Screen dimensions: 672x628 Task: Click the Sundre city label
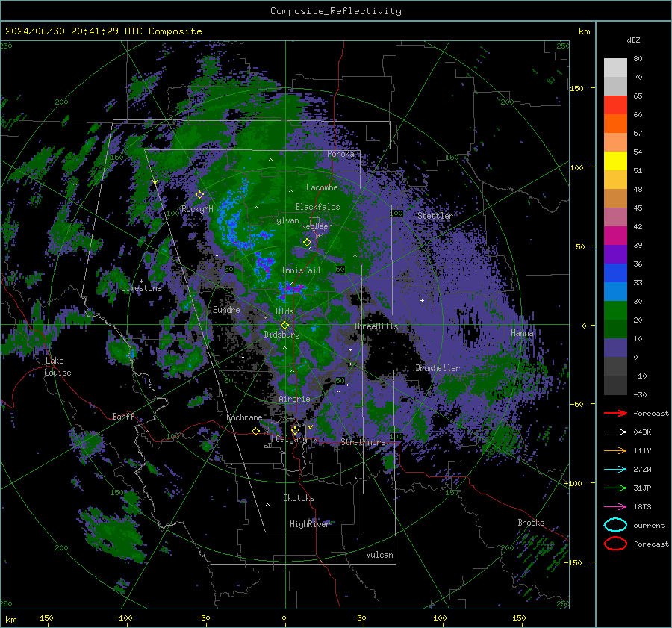[x=226, y=310]
